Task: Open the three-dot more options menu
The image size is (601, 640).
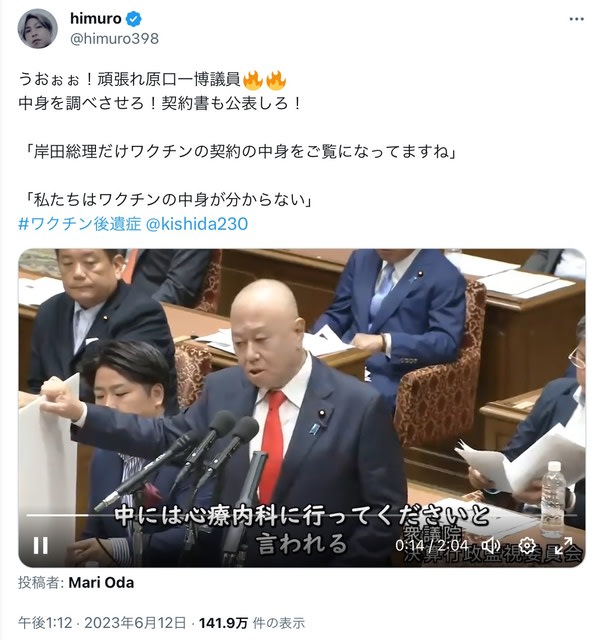Action: click(x=576, y=19)
